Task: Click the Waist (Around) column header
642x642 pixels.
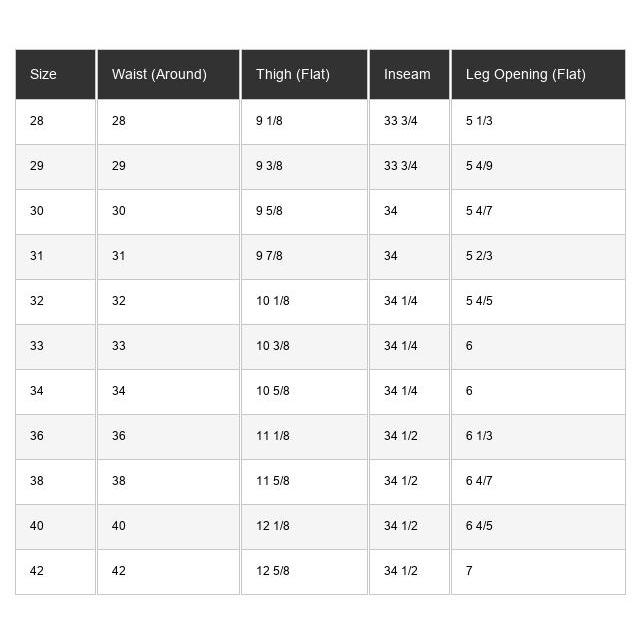Action: [x=159, y=74]
